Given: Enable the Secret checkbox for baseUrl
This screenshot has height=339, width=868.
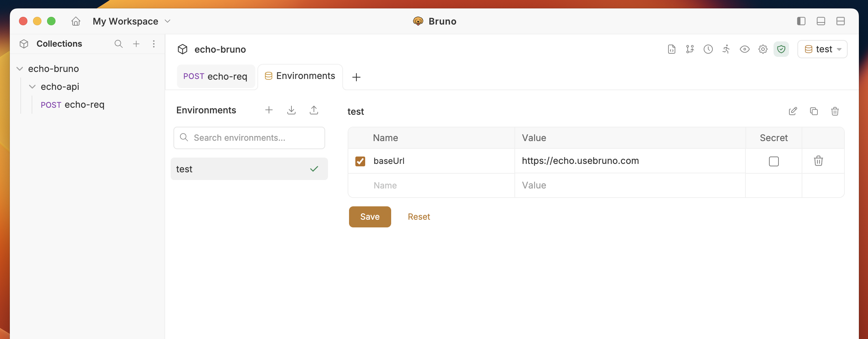Looking at the screenshot, I should point(774,161).
